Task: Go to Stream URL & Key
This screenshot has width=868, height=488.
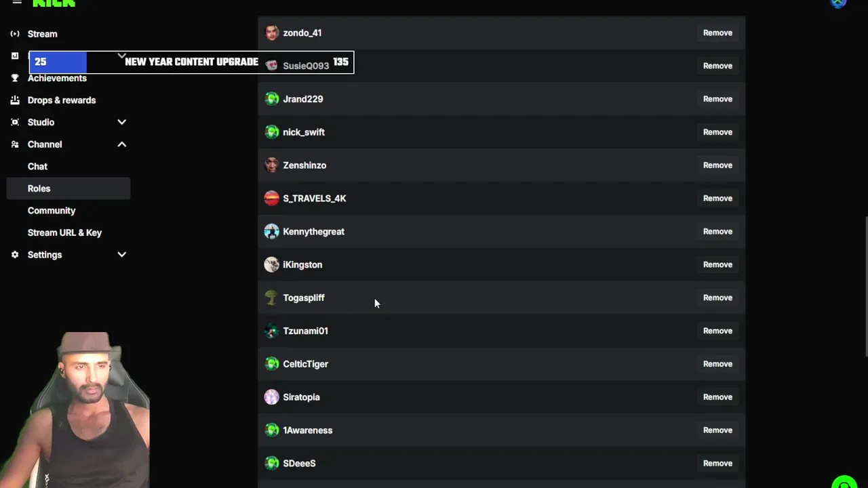Action: [64, 232]
